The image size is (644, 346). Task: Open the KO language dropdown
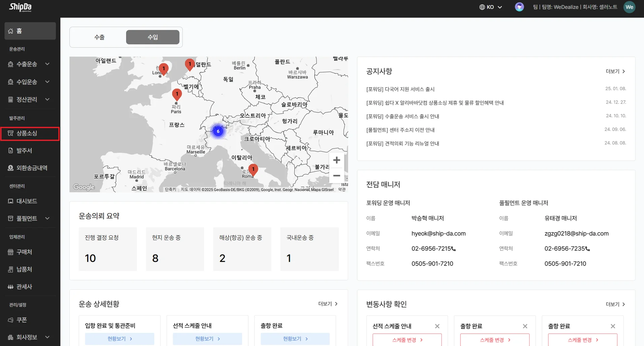tap(490, 7)
